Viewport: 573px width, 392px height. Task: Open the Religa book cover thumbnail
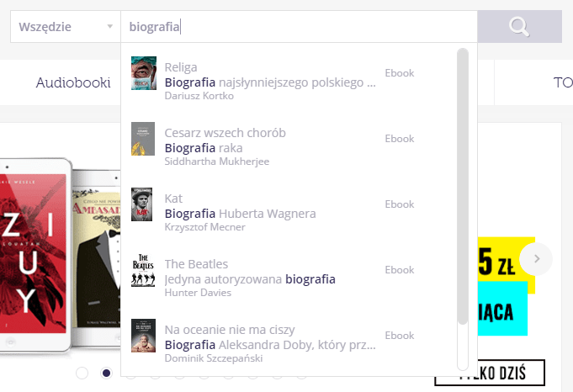144,73
